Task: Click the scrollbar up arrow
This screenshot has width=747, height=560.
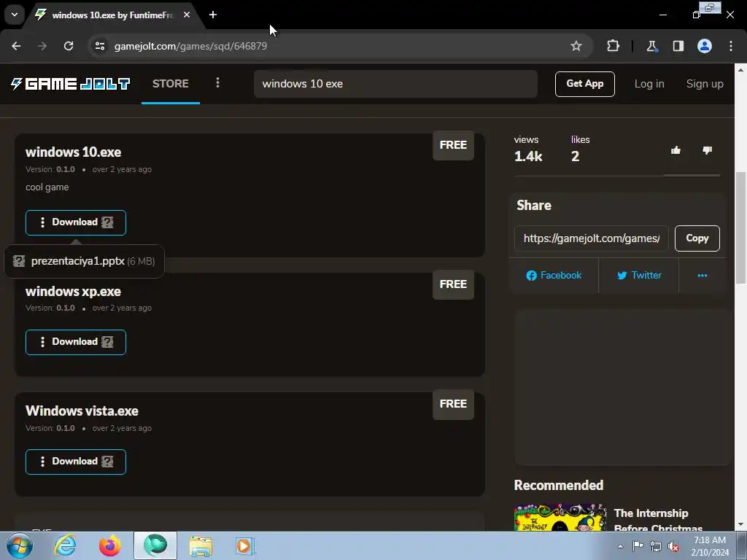Action: point(740,69)
